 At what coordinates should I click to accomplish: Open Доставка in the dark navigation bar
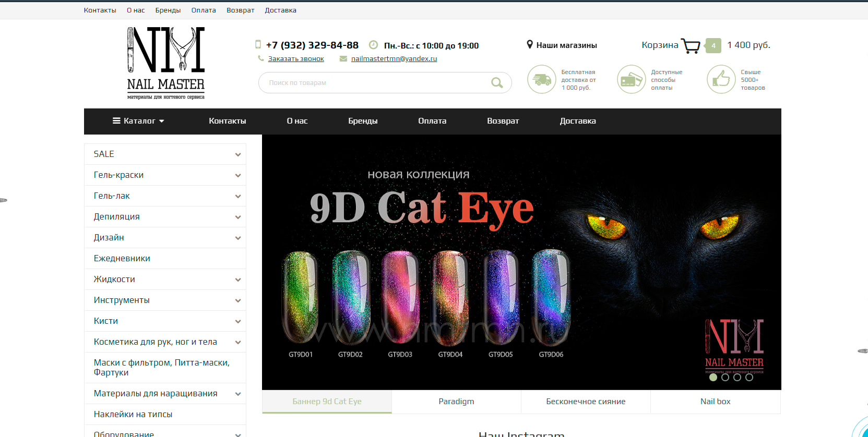click(578, 120)
